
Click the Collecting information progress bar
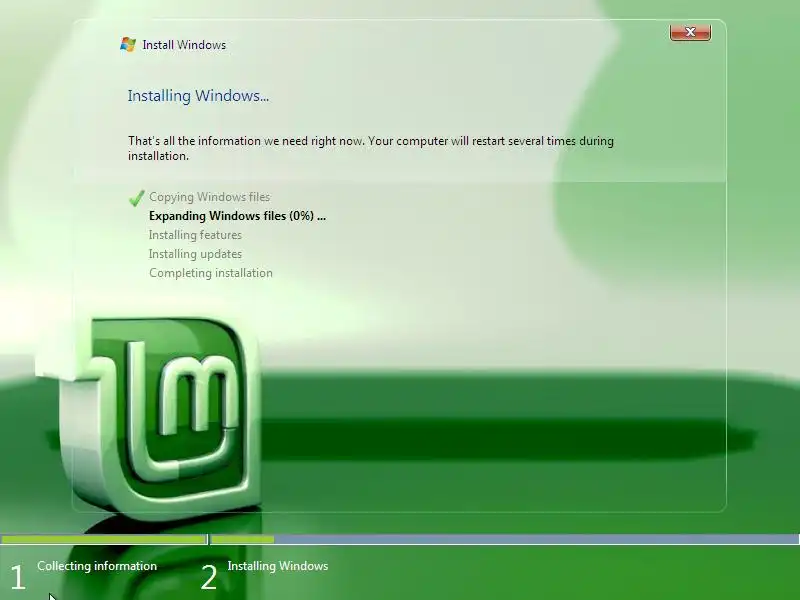104,539
